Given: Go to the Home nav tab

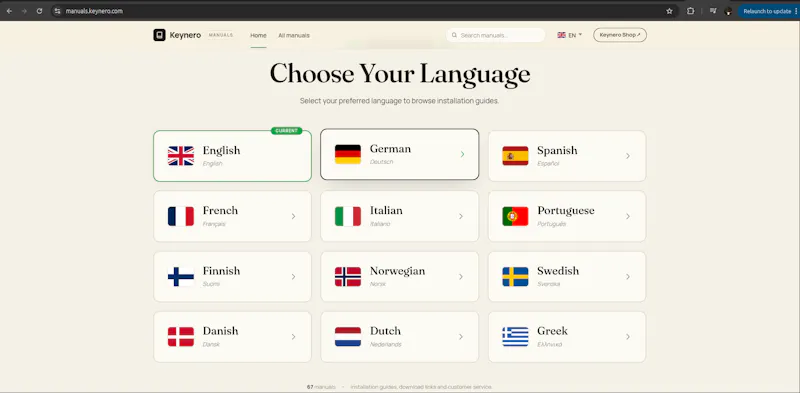Looking at the screenshot, I should coord(258,35).
